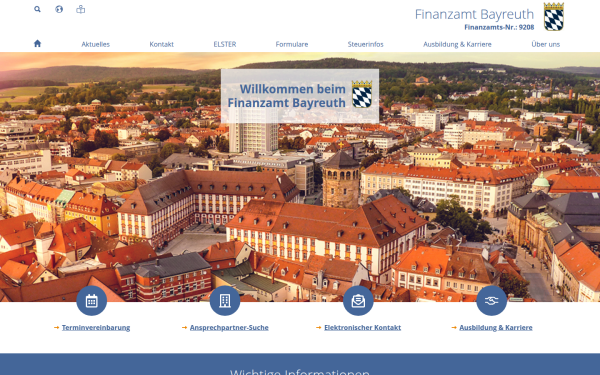Open Ausbildung & Karriere in navigation bar

(x=457, y=44)
